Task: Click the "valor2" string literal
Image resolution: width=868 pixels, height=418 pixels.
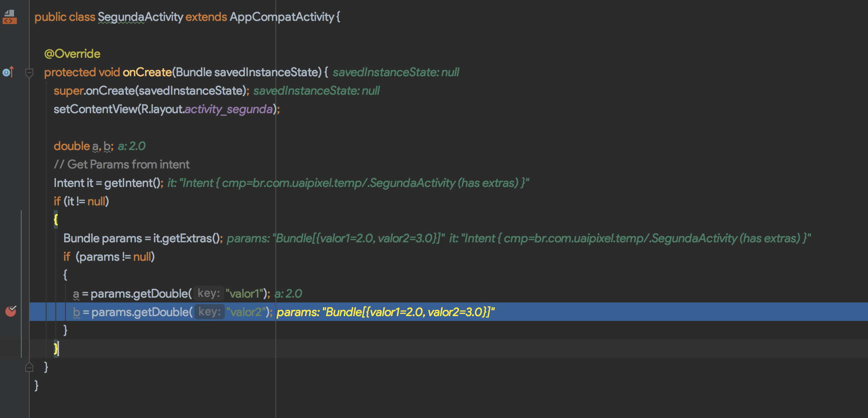Action: tap(246, 312)
